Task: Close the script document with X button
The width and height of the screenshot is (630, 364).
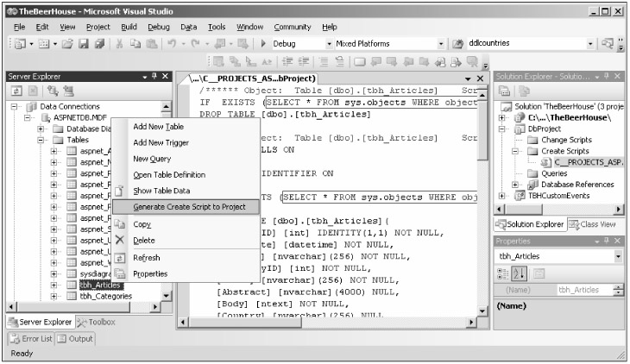Action: 480,78
